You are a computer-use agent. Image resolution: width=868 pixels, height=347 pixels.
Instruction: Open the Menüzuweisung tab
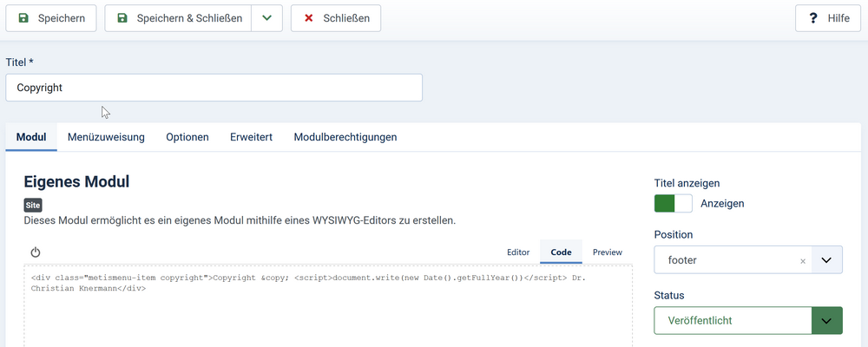click(x=106, y=137)
